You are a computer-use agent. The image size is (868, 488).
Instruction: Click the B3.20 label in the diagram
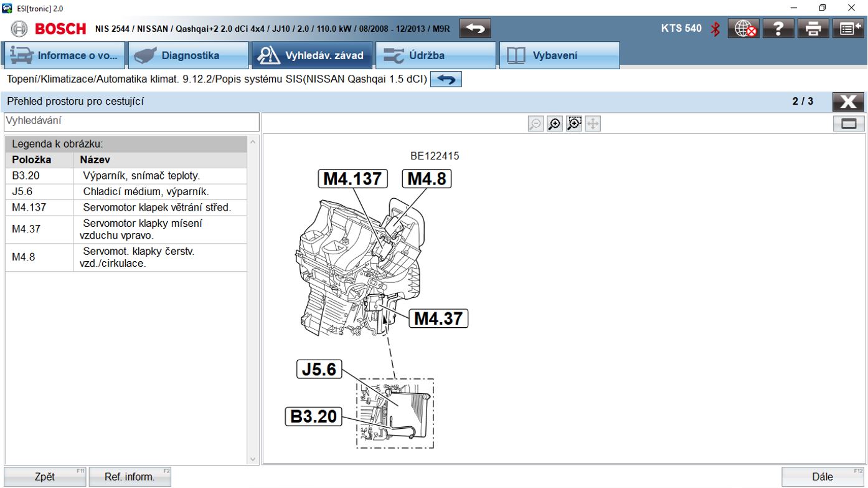click(314, 416)
